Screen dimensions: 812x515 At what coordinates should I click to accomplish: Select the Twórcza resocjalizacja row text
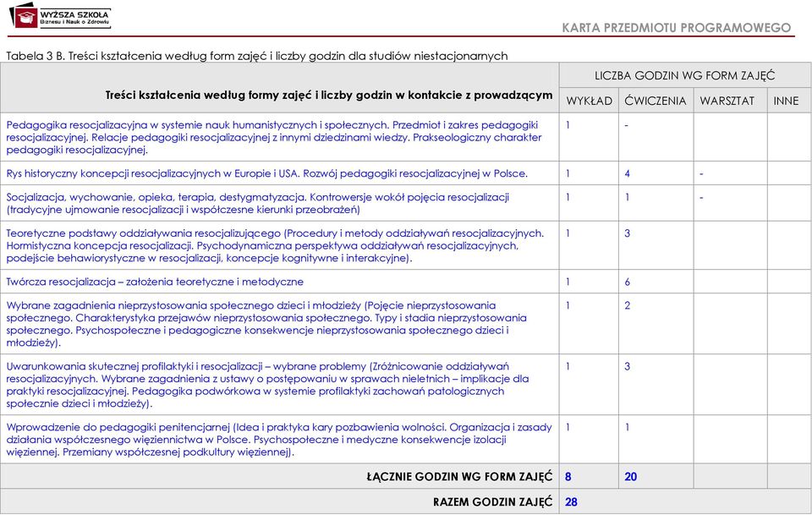155,282
